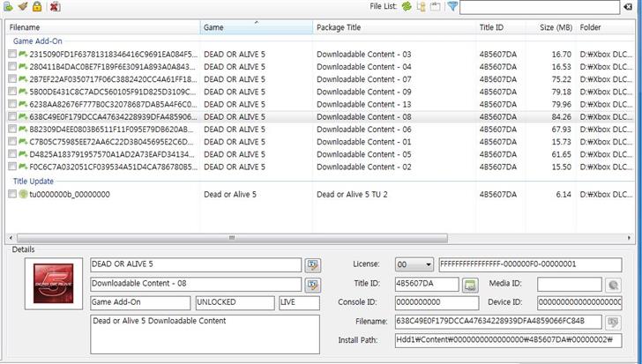
Task: Click the horizontal scrollbar thumb under the file list
Action: click(232, 238)
